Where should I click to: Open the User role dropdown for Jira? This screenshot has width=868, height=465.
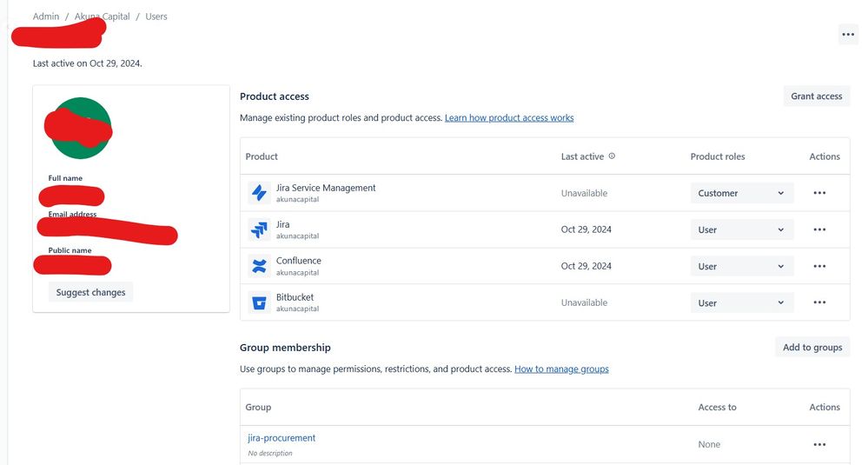click(x=742, y=229)
